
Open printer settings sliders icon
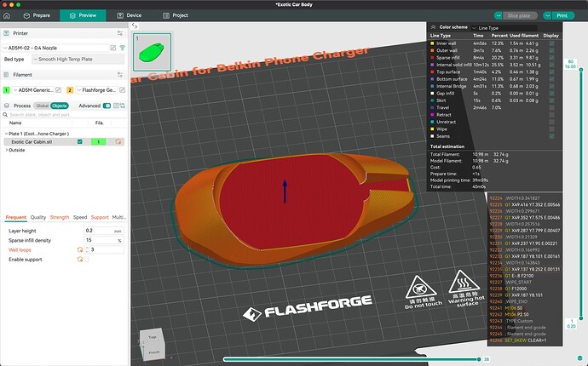coord(120,33)
